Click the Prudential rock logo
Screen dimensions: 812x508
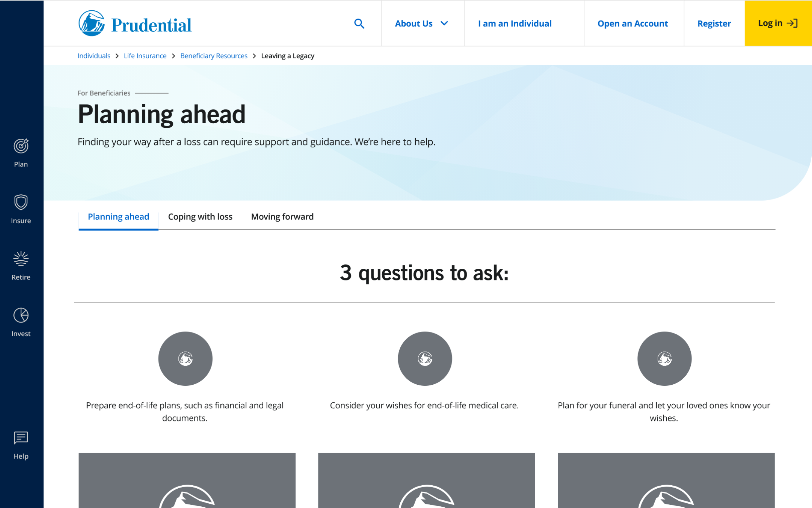(x=92, y=23)
